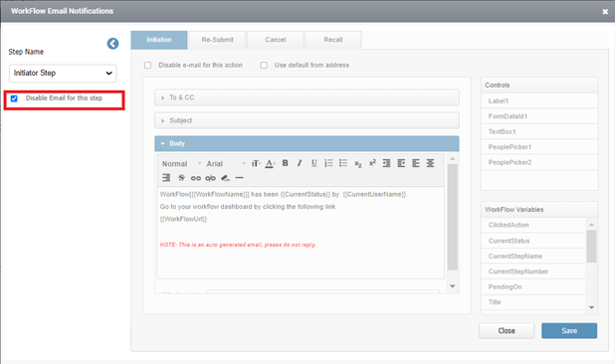Align text left in body editor
This screenshot has width=615, height=364.
[416, 163]
